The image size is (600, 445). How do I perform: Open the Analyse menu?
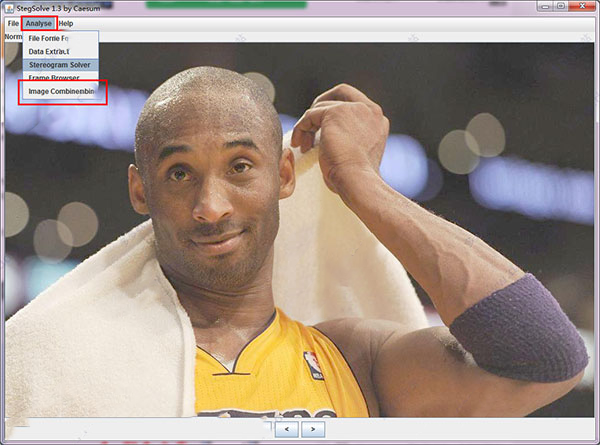click(39, 23)
